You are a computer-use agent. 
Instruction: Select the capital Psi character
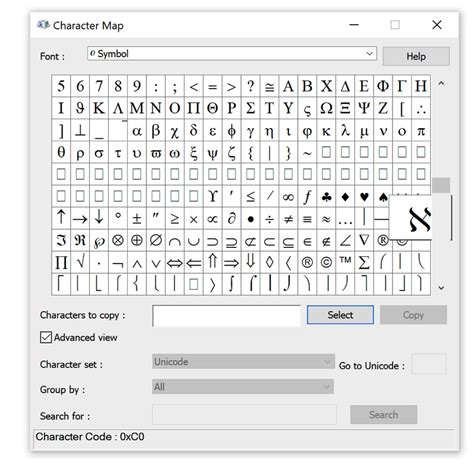pos(364,109)
